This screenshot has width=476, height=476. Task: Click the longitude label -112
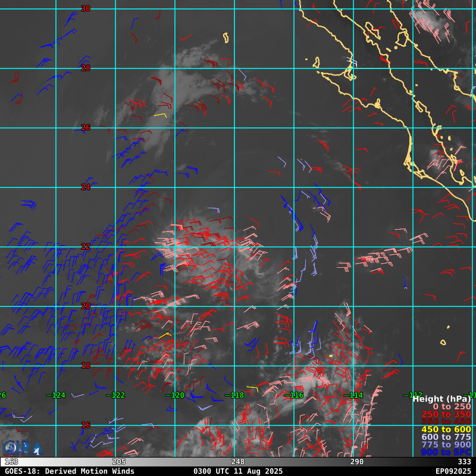[413, 395]
